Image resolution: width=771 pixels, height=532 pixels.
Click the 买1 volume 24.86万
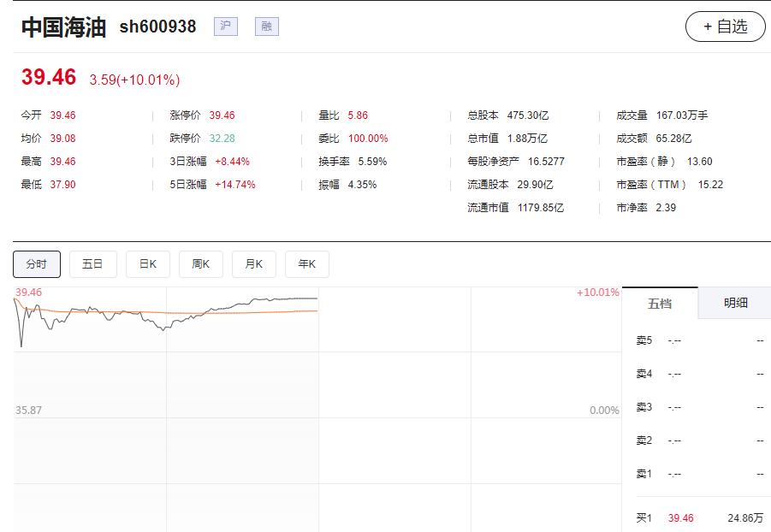click(x=746, y=518)
